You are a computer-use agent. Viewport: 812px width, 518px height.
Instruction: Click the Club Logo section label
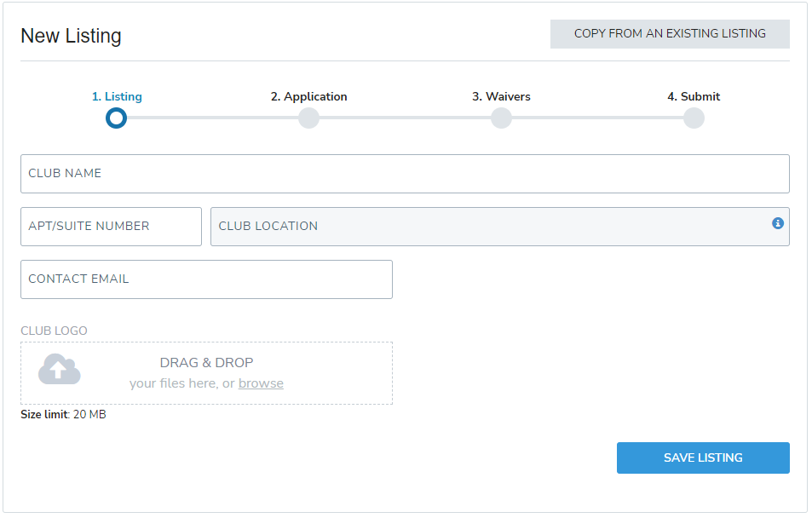[54, 331]
